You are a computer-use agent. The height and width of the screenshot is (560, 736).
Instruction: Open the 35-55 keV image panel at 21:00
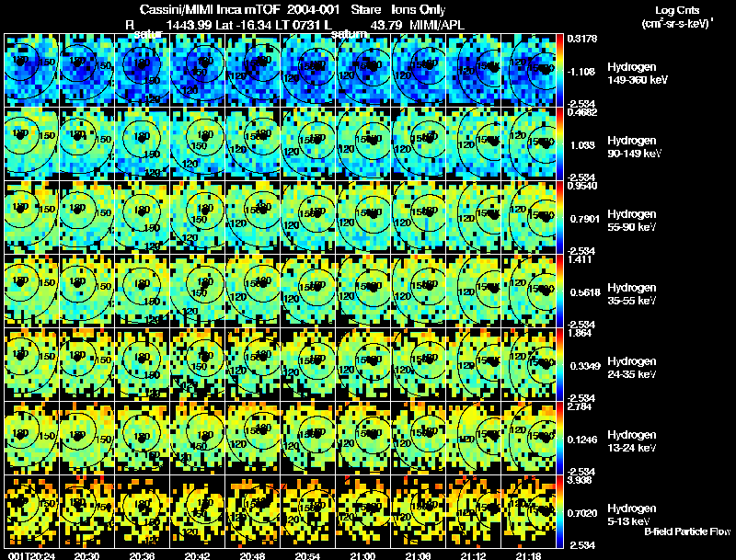point(362,291)
